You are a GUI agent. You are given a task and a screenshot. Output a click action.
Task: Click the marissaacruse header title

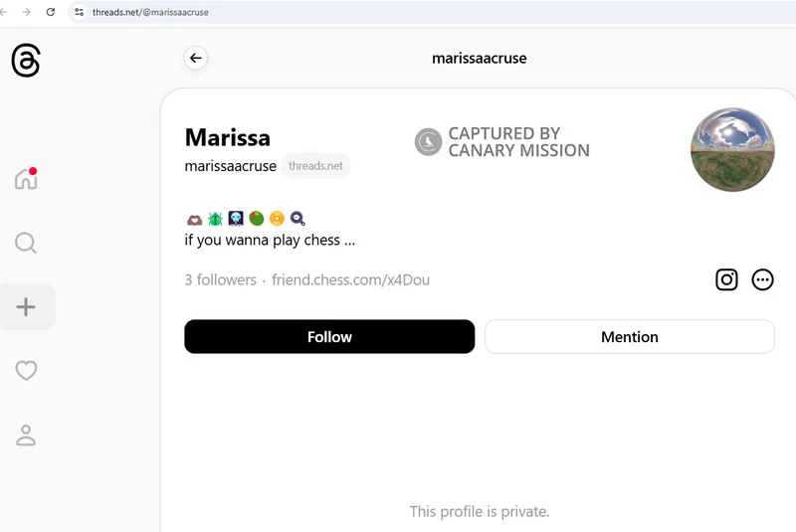[480, 59]
